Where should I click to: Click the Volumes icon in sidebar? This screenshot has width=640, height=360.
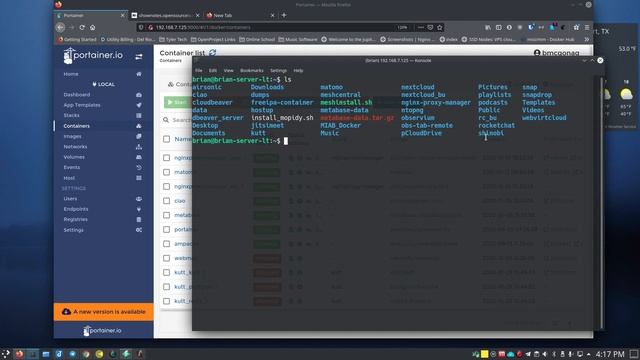[139, 157]
